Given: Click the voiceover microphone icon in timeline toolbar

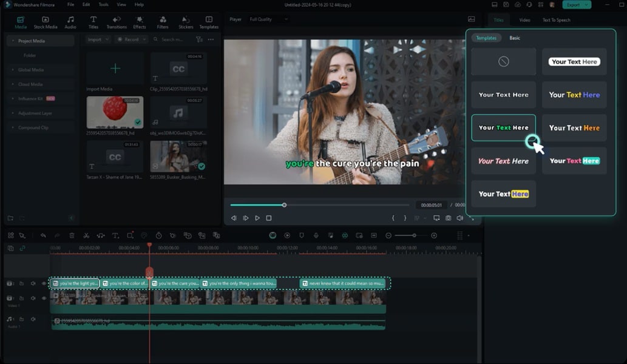Looking at the screenshot, I should point(316,235).
